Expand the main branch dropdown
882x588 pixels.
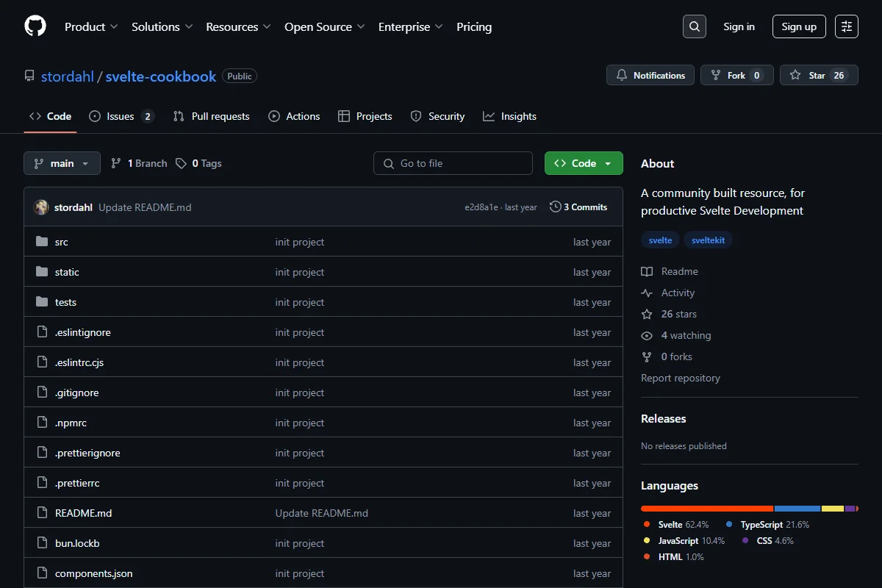[x=62, y=163]
